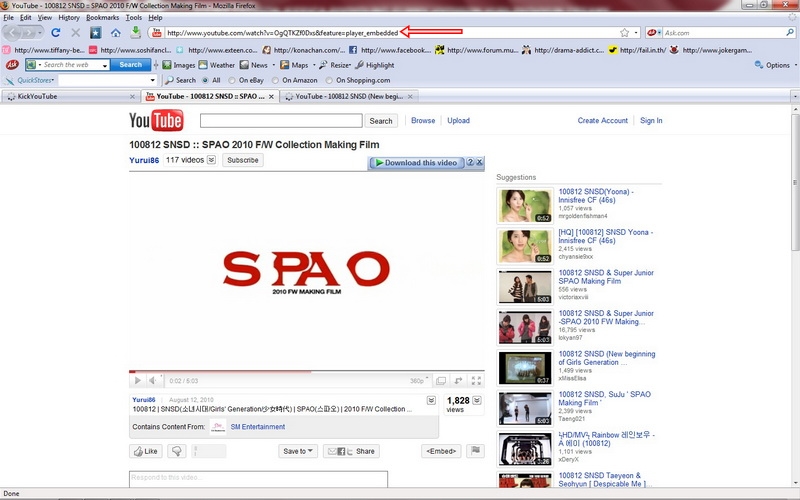Click the video progress seek bar
The width and height of the screenshot is (800, 500).
307,371
